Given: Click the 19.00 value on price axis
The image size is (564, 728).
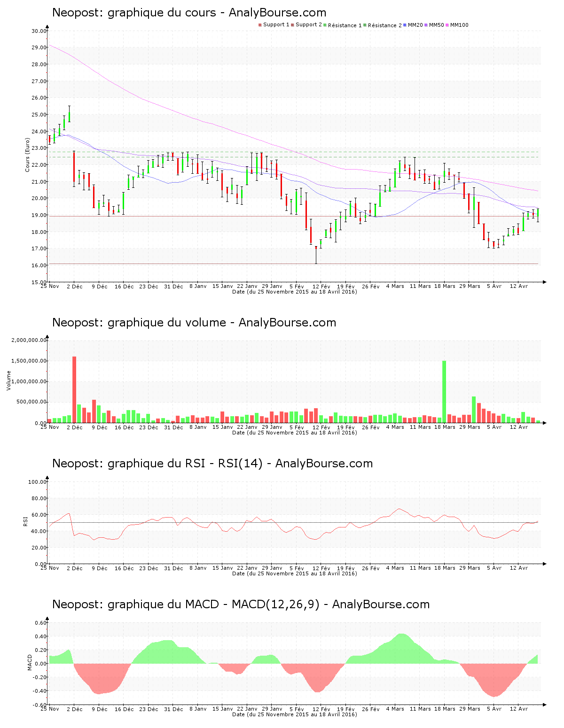Looking at the screenshot, I should [x=39, y=215].
